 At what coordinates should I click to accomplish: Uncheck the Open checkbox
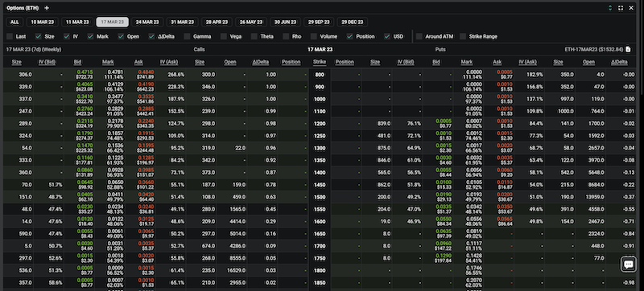pyautogui.click(x=121, y=36)
